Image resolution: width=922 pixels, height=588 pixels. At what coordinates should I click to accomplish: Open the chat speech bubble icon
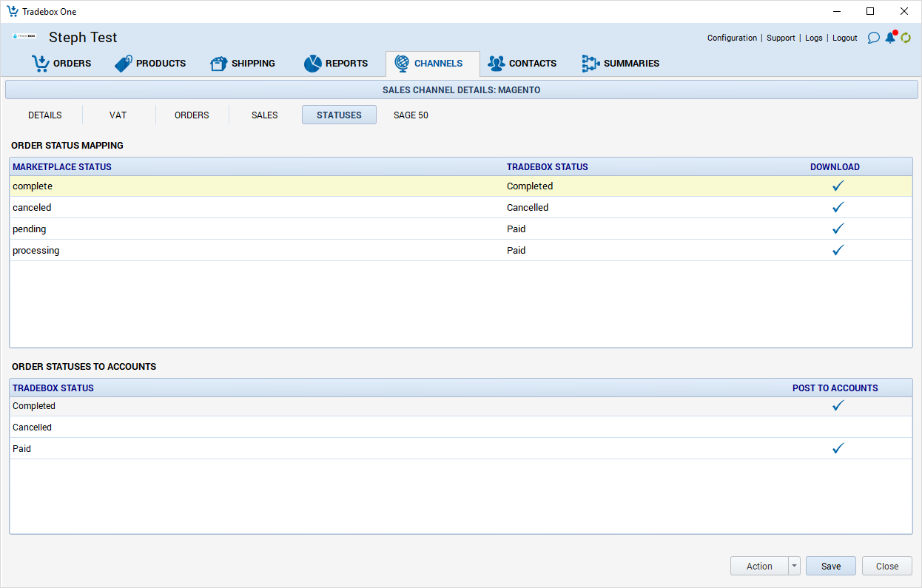pos(873,38)
